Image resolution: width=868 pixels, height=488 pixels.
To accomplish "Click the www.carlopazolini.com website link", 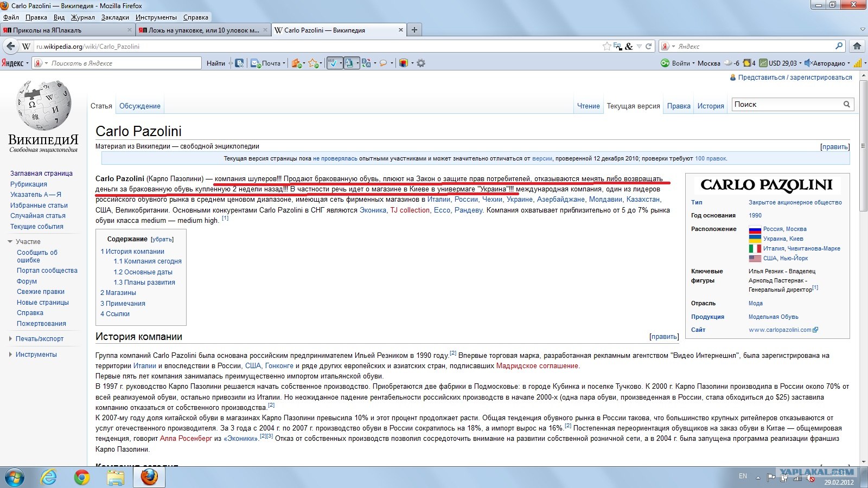I will pos(780,330).
